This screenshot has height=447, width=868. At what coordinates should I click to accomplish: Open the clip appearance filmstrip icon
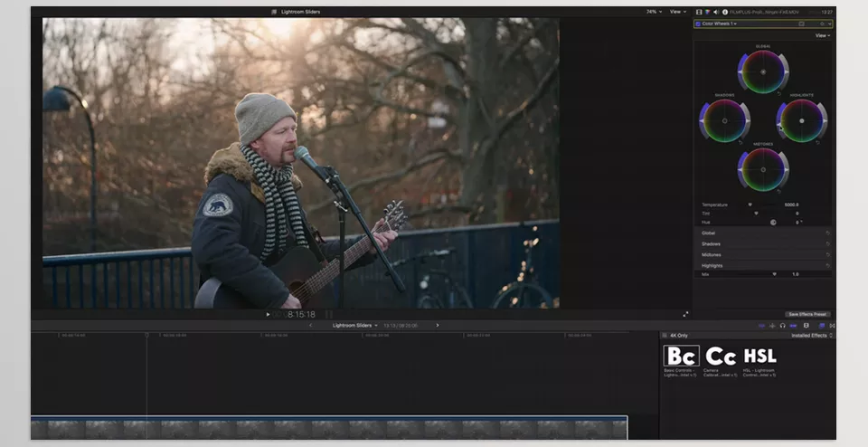point(806,326)
